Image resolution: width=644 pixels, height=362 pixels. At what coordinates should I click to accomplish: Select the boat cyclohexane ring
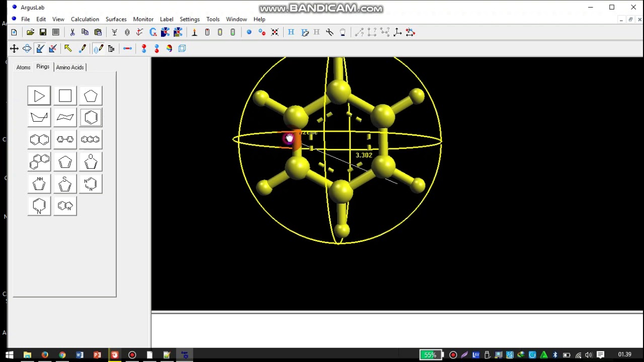pos(39,118)
